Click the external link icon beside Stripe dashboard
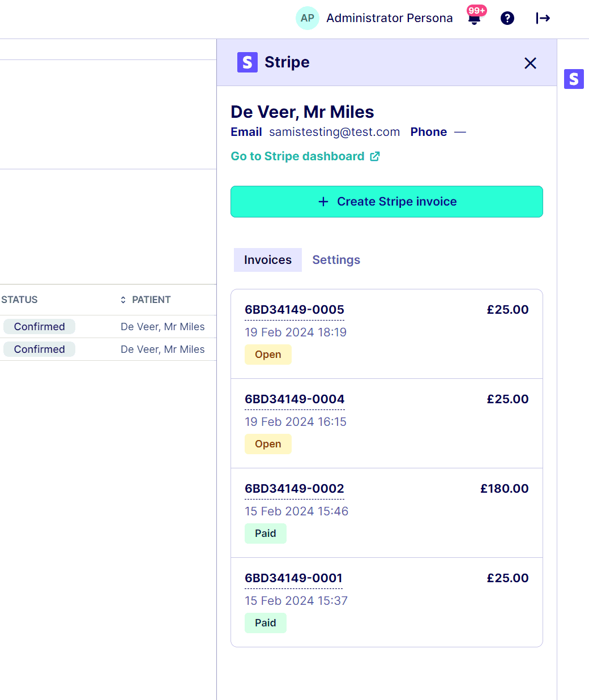 click(375, 156)
